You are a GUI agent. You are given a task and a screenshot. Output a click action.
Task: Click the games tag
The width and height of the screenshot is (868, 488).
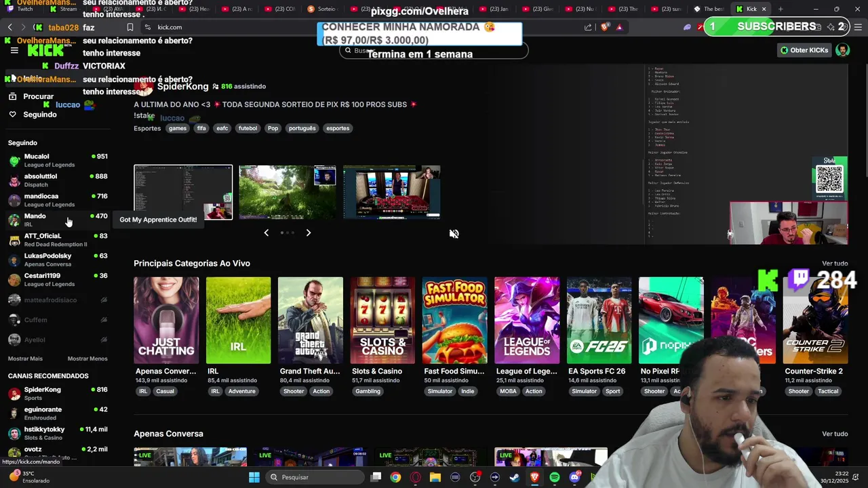(178, 128)
